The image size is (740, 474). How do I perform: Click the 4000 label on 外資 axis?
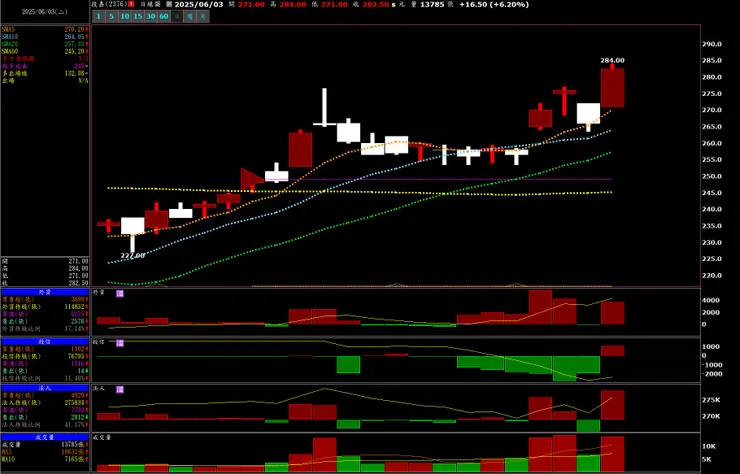[x=711, y=300]
